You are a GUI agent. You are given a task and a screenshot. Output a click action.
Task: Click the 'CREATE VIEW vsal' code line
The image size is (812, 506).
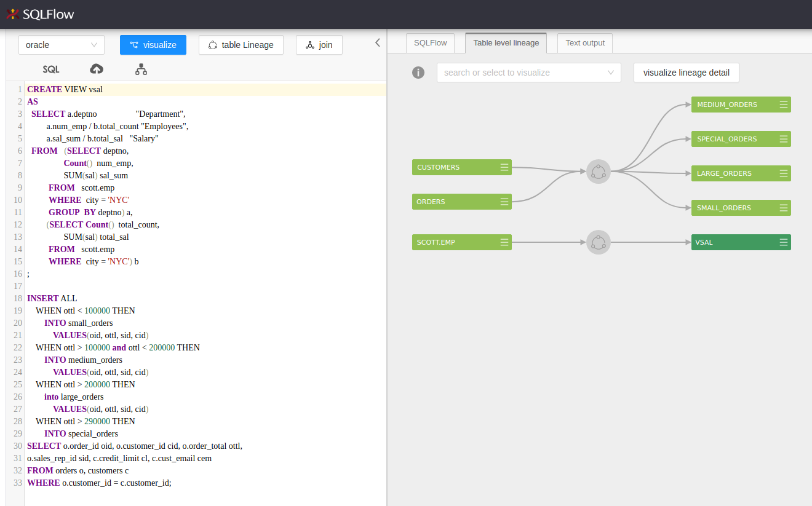click(65, 89)
